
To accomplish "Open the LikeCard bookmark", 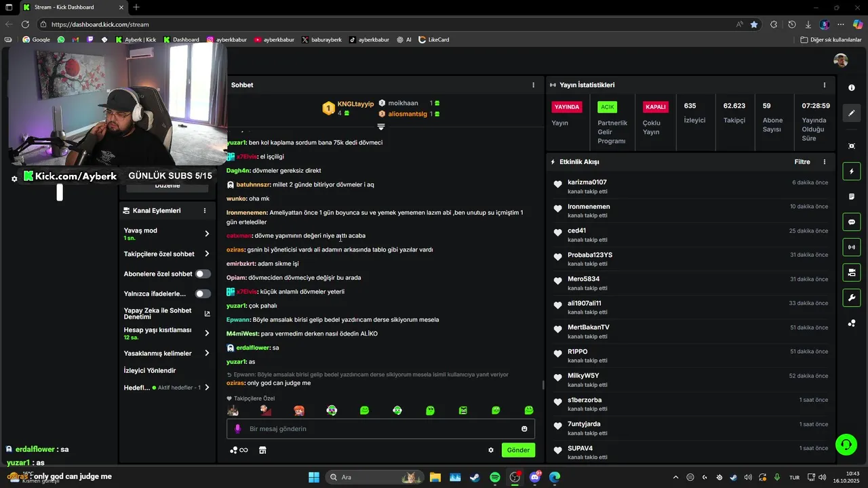I will coord(433,39).
